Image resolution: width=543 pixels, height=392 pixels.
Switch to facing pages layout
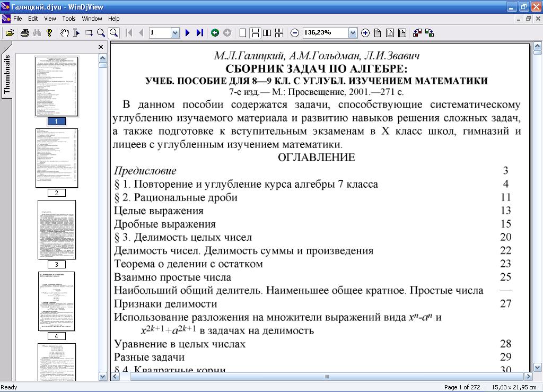click(x=267, y=33)
